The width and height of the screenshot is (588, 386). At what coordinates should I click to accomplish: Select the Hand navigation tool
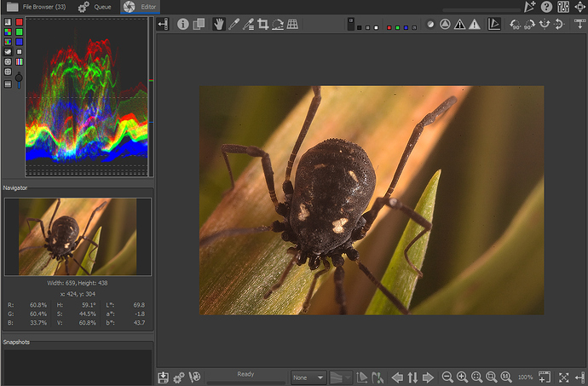(x=218, y=25)
